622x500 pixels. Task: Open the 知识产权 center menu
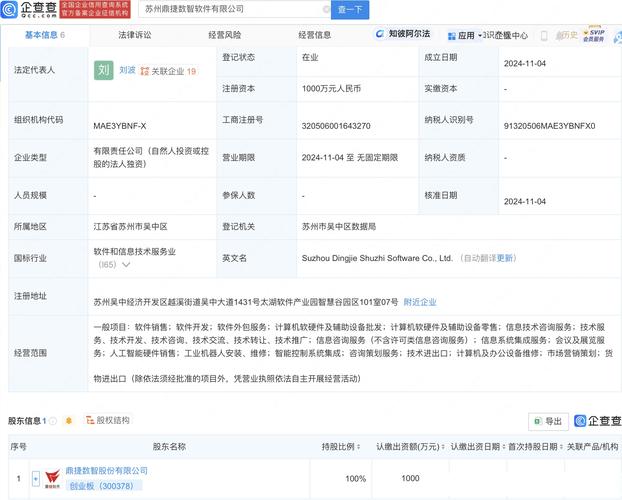click(505, 36)
